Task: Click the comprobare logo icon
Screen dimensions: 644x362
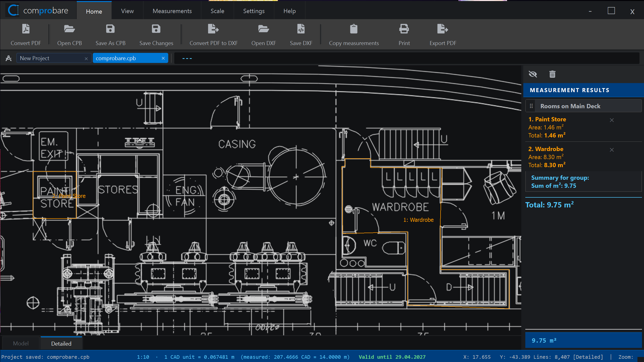Action: tap(13, 10)
